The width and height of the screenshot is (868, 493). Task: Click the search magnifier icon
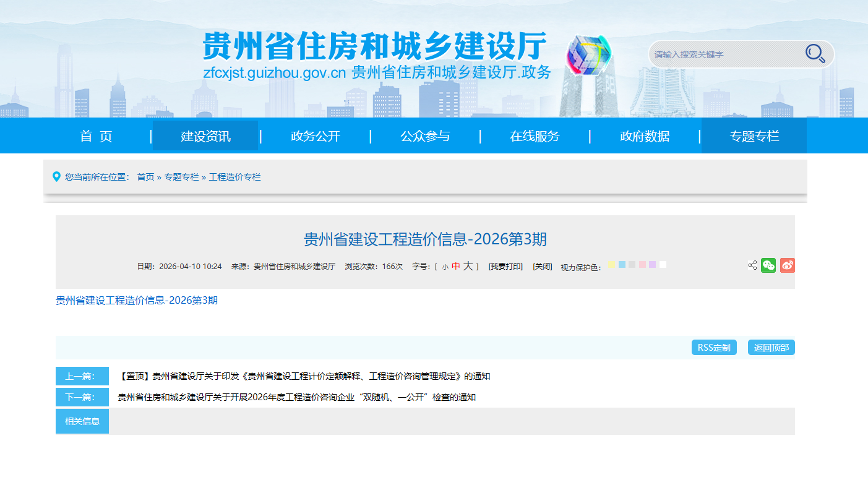815,54
